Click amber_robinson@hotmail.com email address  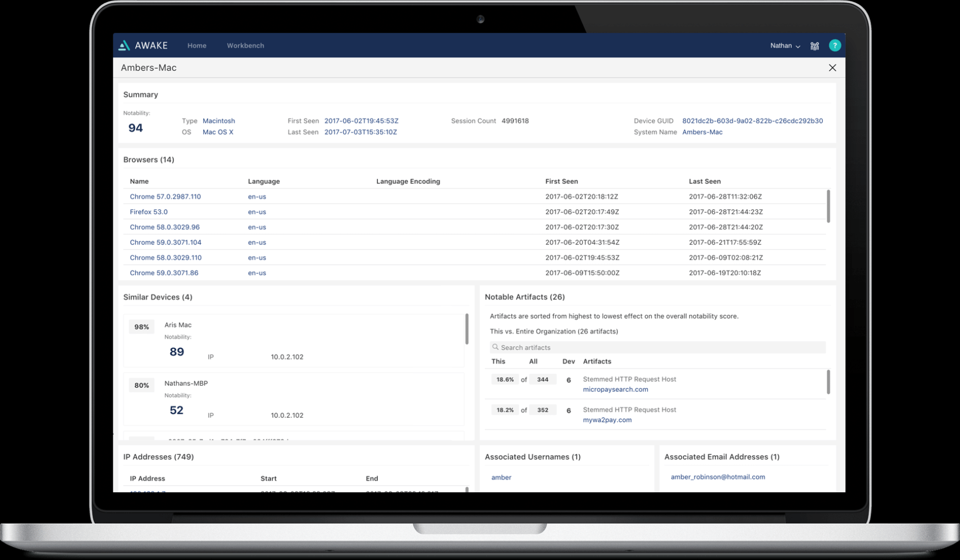[x=717, y=477]
